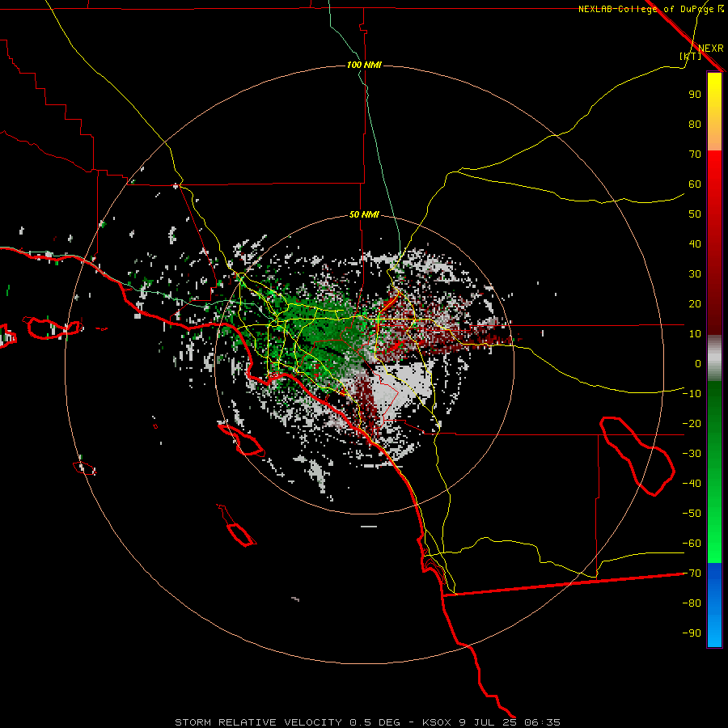Click the blue bottom color bar segment
Viewport: 728px width, 728px height.
(x=714, y=605)
